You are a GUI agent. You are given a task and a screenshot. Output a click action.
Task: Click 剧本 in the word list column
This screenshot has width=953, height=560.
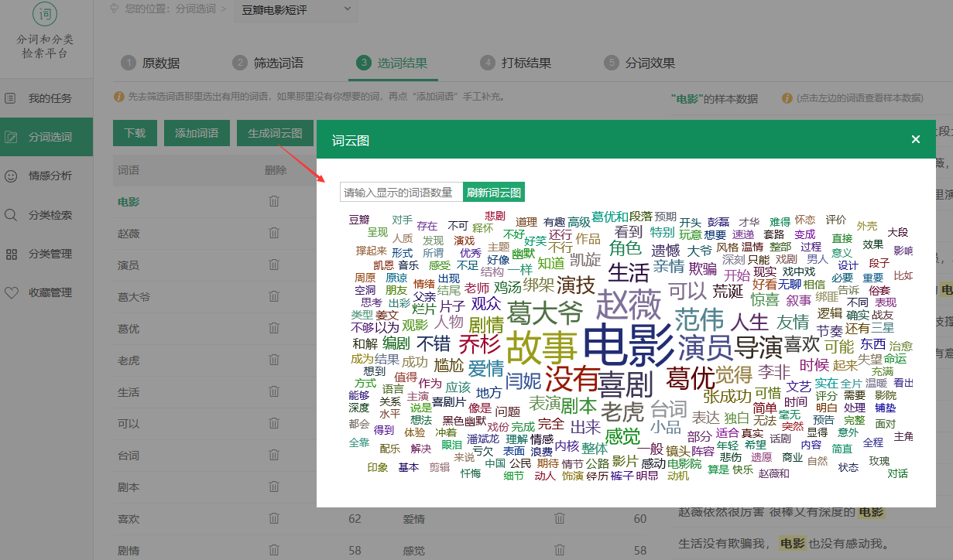[x=129, y=487]
